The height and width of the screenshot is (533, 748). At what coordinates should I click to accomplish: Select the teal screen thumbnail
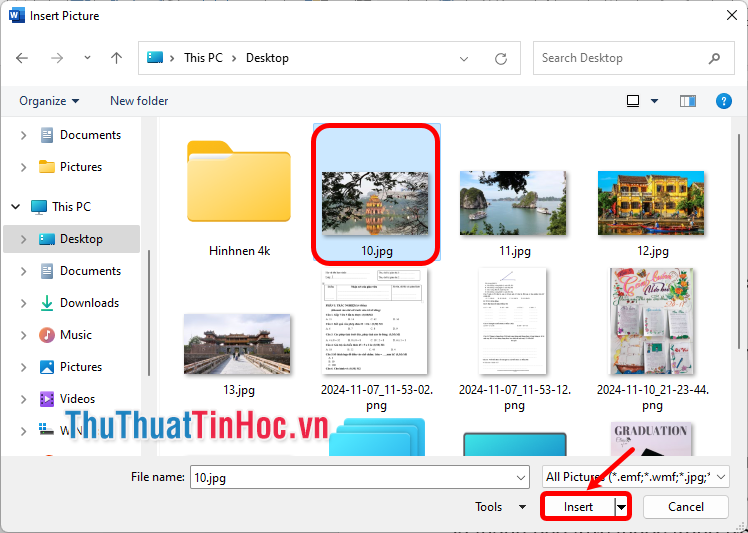tap(514, 444)
